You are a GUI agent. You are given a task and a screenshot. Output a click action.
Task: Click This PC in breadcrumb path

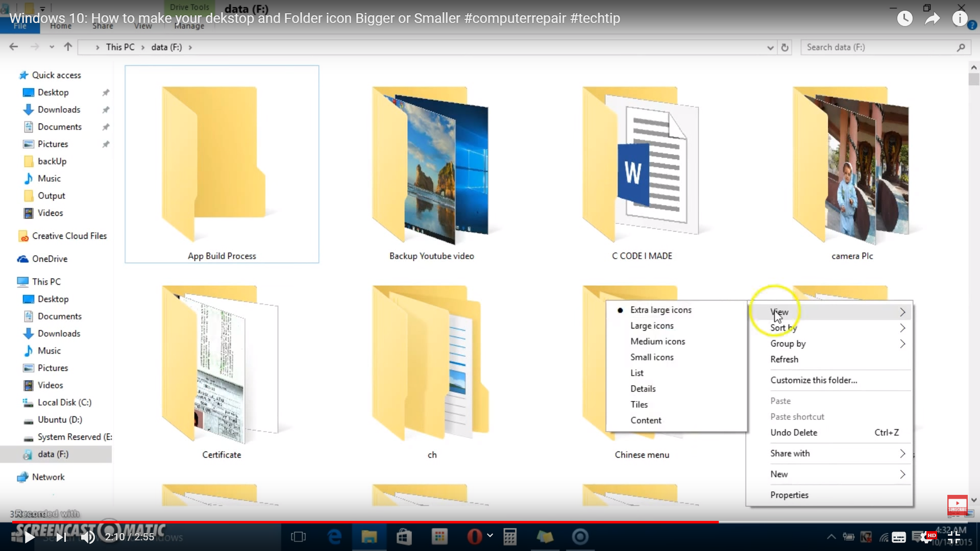pos(120,47)
